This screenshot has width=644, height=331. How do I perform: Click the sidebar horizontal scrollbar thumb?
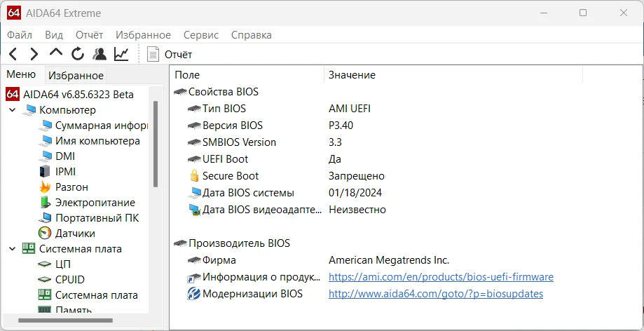point(65,320)
